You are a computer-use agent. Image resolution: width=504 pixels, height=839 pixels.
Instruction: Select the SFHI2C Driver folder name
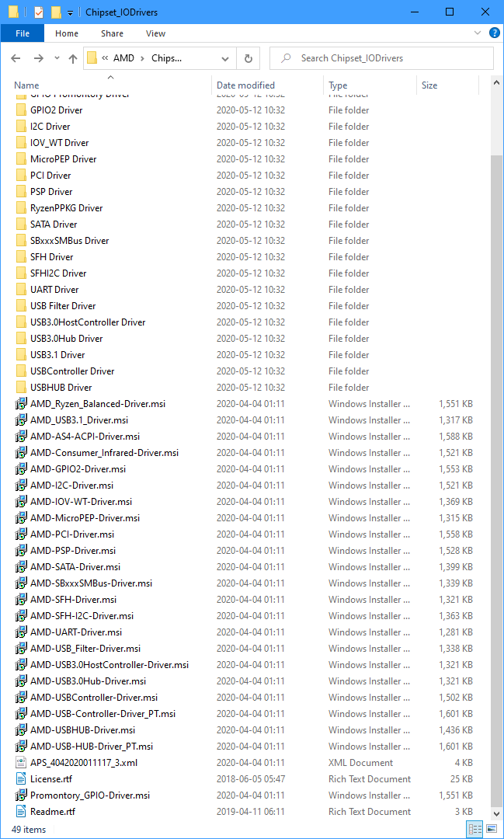(58, 273)
